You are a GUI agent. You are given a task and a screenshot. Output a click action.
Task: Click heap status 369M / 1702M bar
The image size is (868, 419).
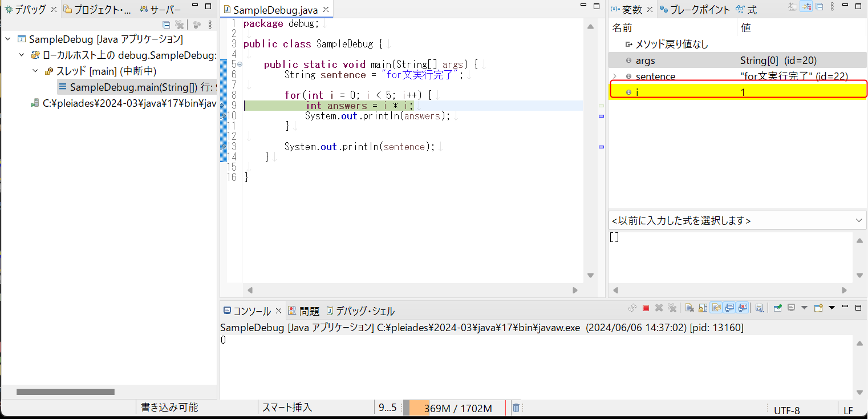[x=455, y=408]
